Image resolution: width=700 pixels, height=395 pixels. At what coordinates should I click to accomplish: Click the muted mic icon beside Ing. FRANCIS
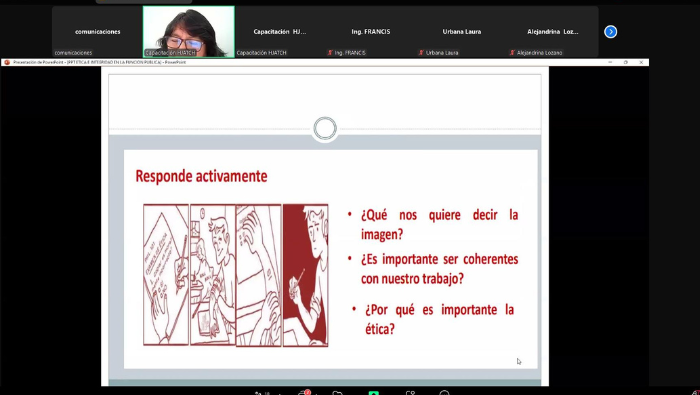[x=330, y=53]
